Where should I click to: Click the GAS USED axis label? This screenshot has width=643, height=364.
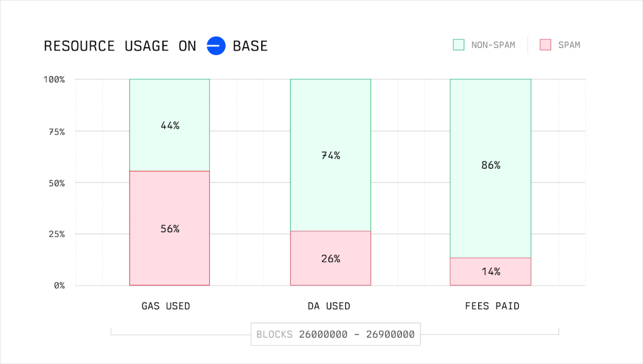pyautogui.click(x=166, y=306)
